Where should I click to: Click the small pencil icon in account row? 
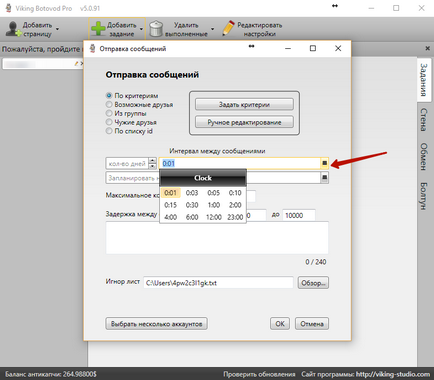[x=76, y=63]
